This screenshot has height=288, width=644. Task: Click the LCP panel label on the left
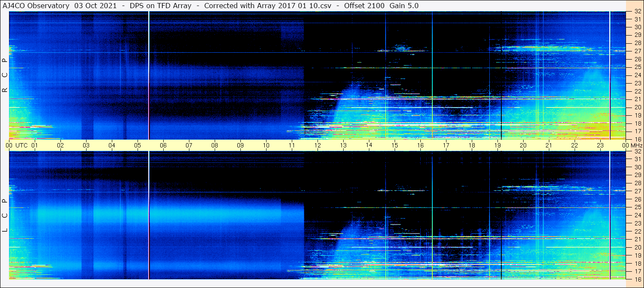(5, 216)
